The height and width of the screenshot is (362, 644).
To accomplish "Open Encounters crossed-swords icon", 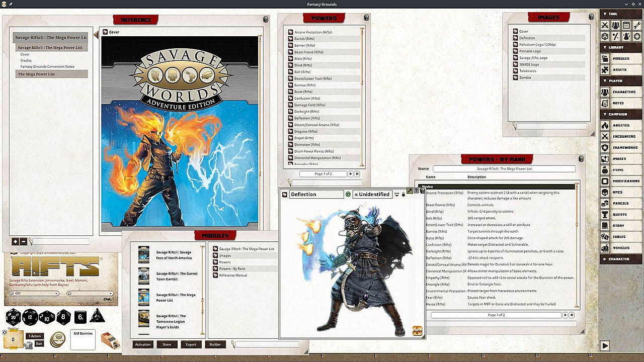I will pyautogui.click(x=605, y=136).
